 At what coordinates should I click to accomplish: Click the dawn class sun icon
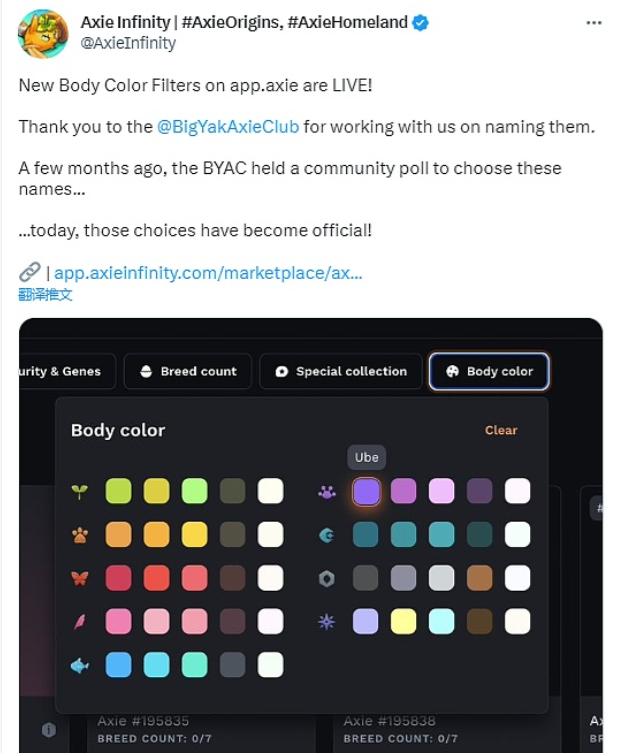tap(326, 621)
